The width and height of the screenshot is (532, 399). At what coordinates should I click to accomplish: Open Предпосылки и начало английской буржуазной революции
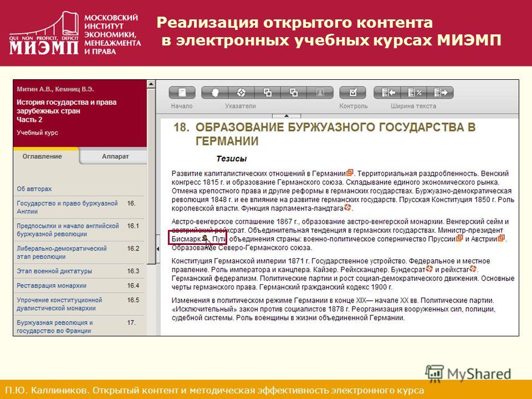point(68,229)
